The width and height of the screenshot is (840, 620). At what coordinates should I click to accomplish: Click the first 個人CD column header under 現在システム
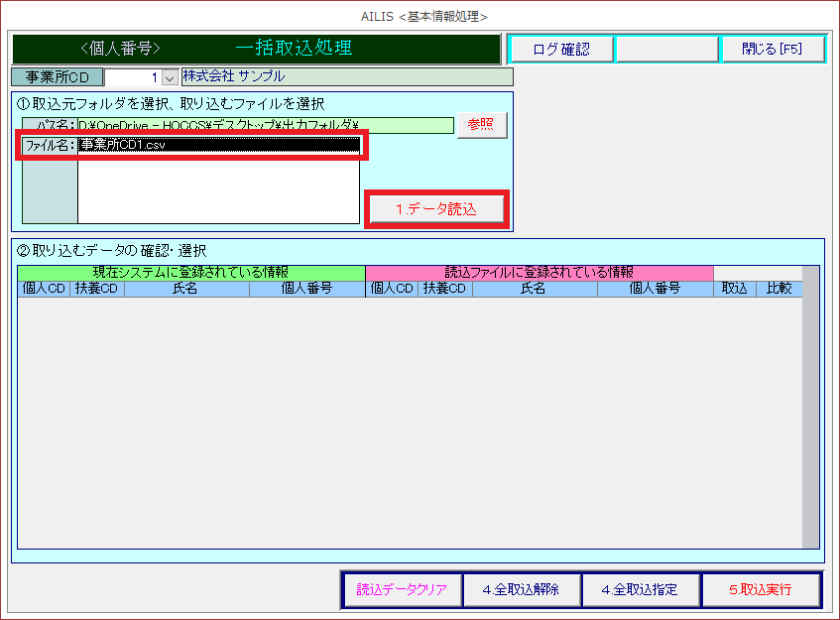(45, 290)
